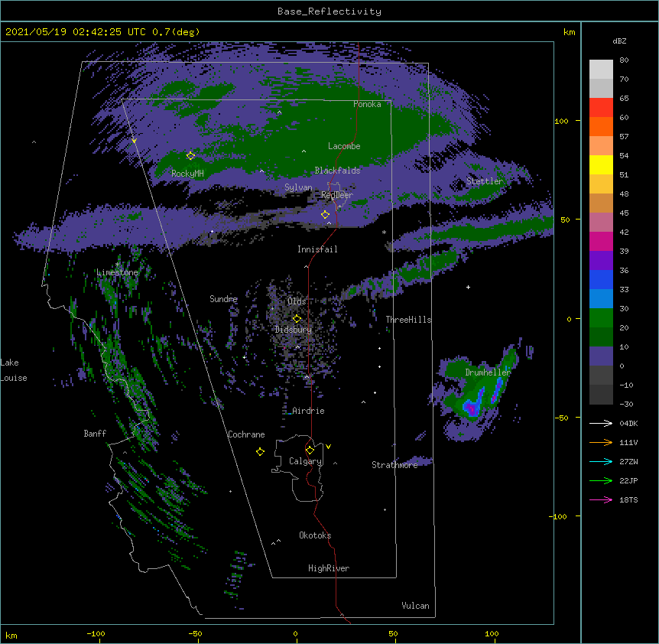
Task: Click the km unit label at top right
Action: click(570, 32)
